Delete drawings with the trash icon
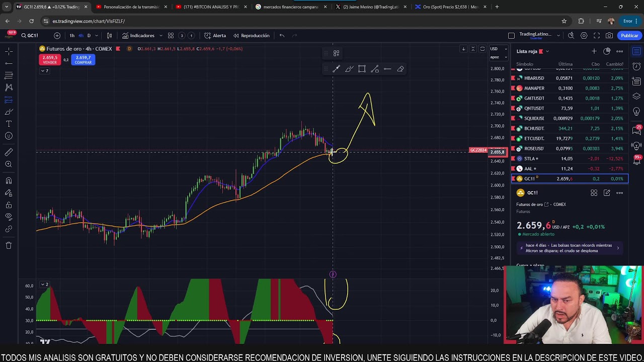Screen dimensions: 644x362 pos(9,245)
